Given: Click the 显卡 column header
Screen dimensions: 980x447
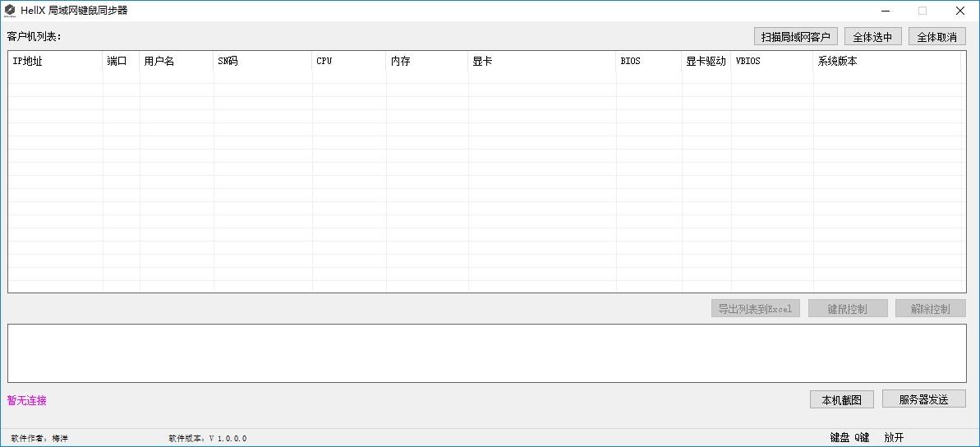Looking at the screenshot, I should (x=542, y=62).
